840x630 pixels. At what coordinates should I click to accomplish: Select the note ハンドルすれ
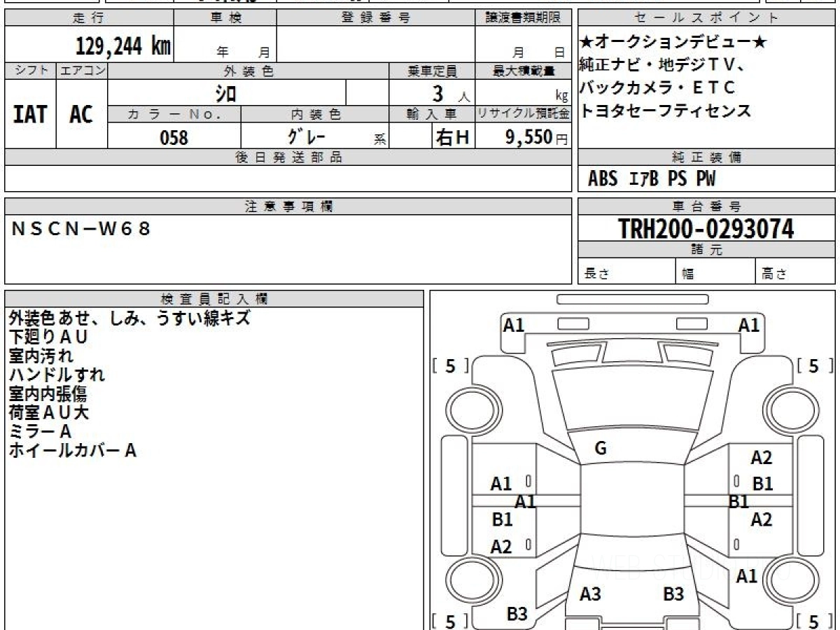57,375
